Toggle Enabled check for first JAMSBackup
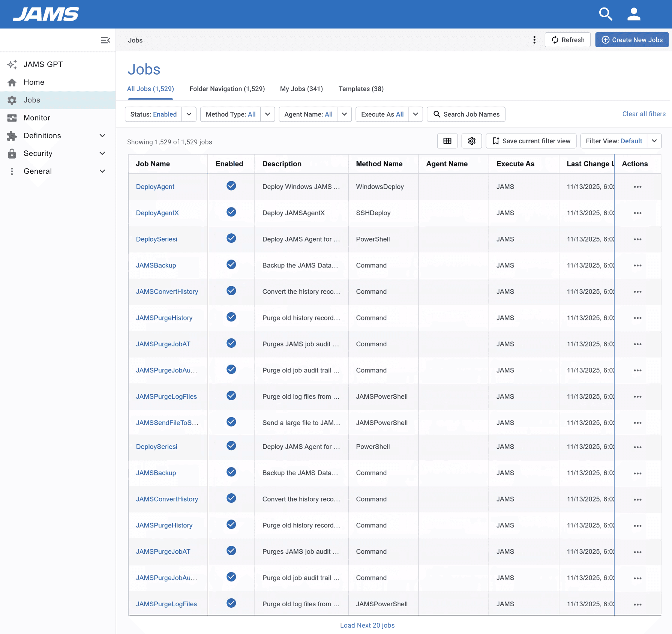The height and width of the screenshot is (634, 672). click(x=231, y=264)
